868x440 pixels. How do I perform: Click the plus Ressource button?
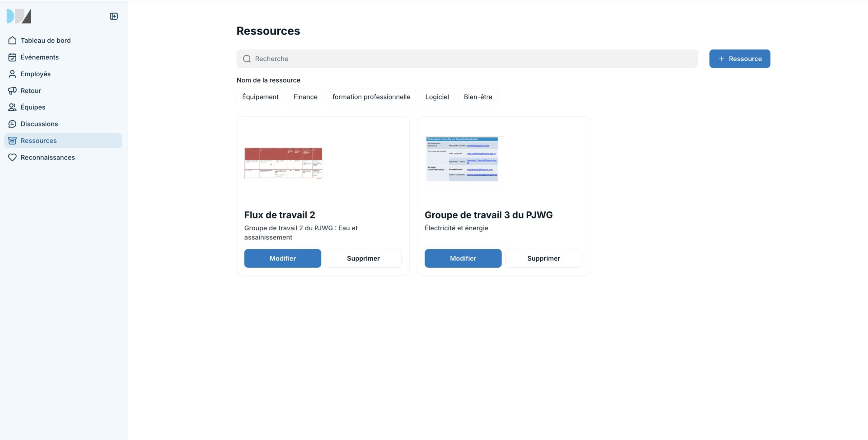point(739,59)
